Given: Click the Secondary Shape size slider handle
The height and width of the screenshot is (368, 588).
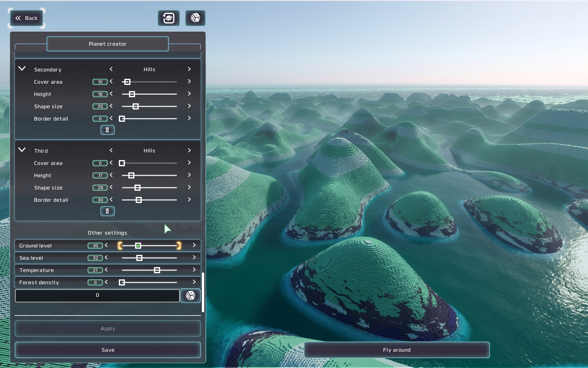Looking at the screenshot, I should (136, 106).
